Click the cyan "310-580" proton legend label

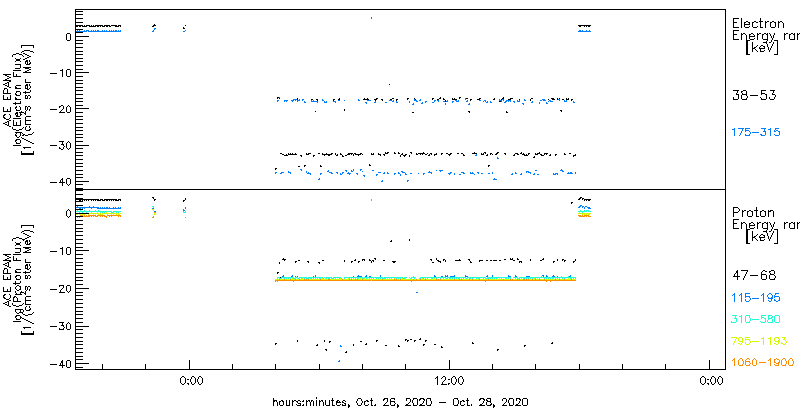click(x=756, y=319)
